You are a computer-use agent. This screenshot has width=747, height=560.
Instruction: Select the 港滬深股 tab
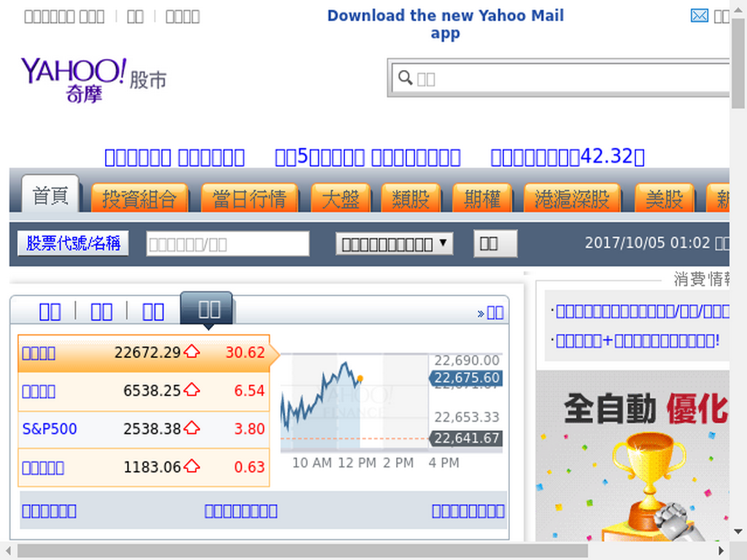[x=572, y=198]
